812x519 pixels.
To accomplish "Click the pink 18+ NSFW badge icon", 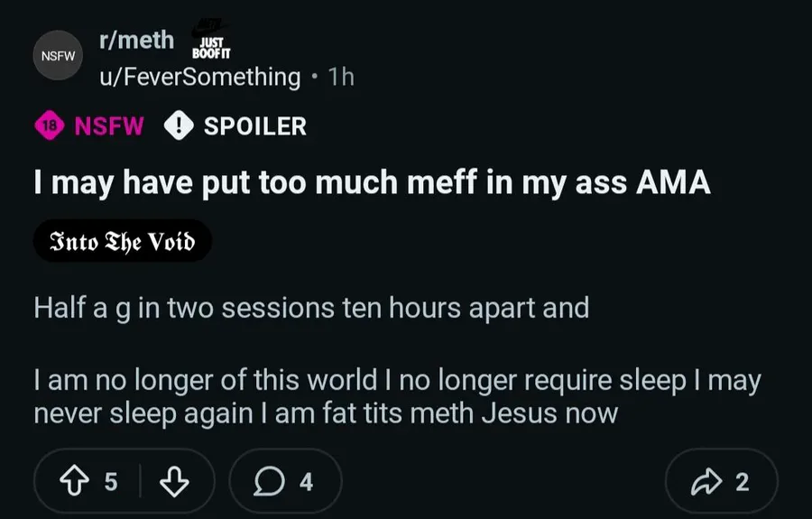I will click(x=49, y=126).
